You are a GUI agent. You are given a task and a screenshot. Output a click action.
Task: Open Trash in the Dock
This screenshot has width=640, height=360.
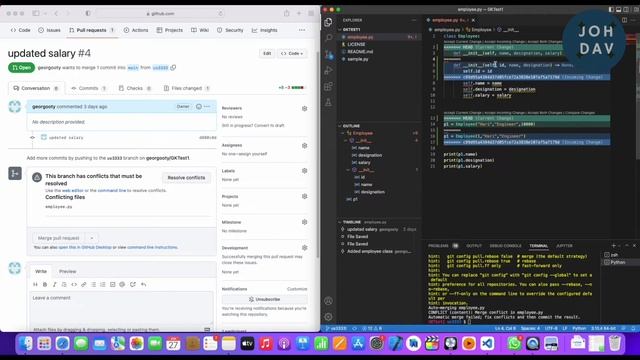tap(615, 344)
